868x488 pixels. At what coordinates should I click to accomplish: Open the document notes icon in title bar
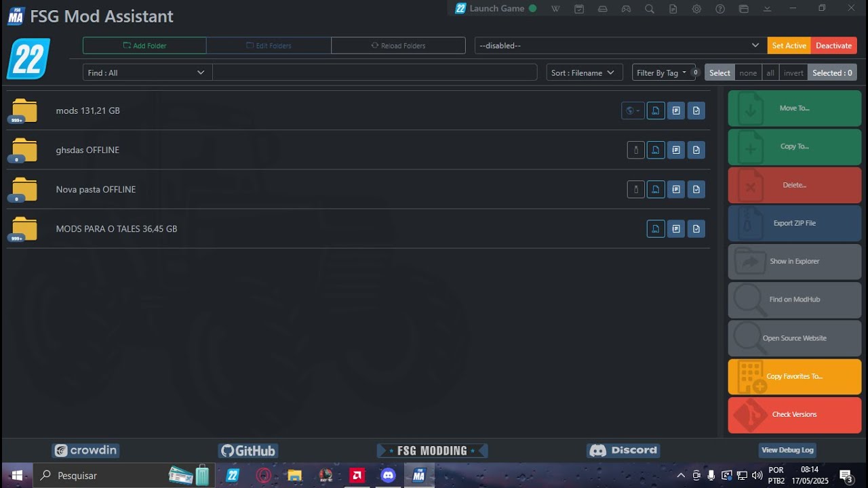(673, 9)
